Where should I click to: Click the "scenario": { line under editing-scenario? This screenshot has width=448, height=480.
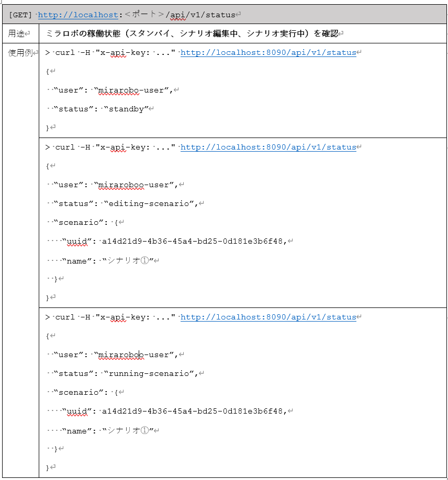coord(86,223)
